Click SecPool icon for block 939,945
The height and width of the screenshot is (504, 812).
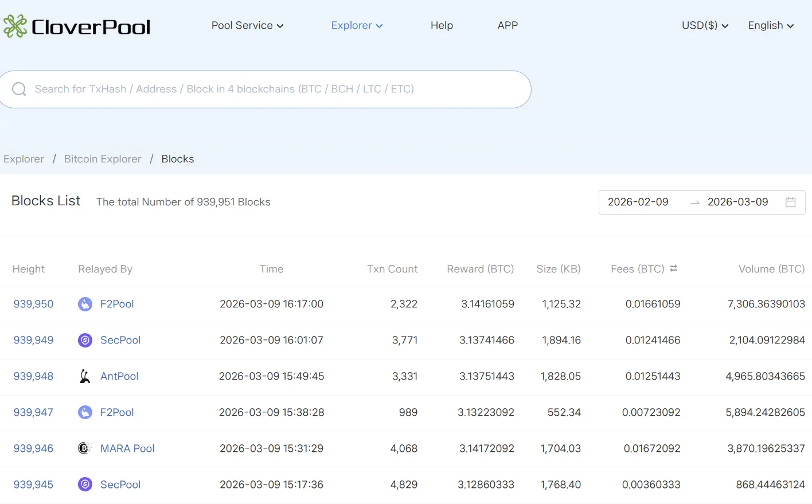pyautogui.click(x=85, y=485)
